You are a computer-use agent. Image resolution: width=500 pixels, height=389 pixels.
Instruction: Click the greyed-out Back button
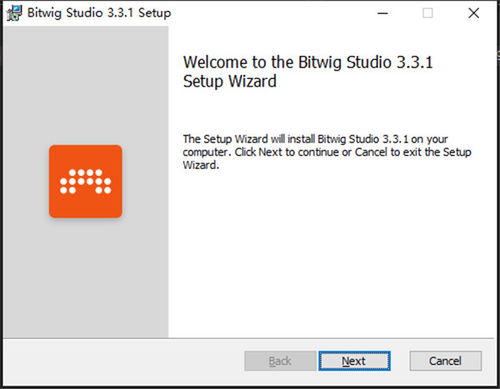click(x=280, y=361)
